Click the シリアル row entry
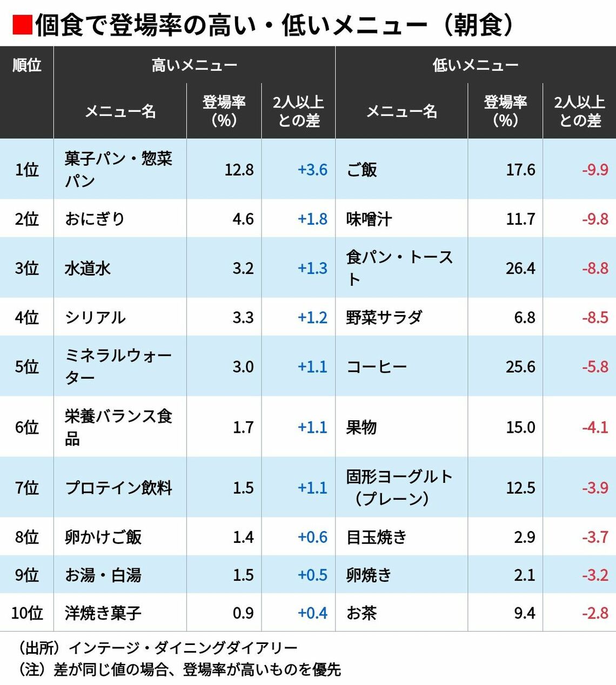Viewport: 616px width, 685px height. click(95, 317)
